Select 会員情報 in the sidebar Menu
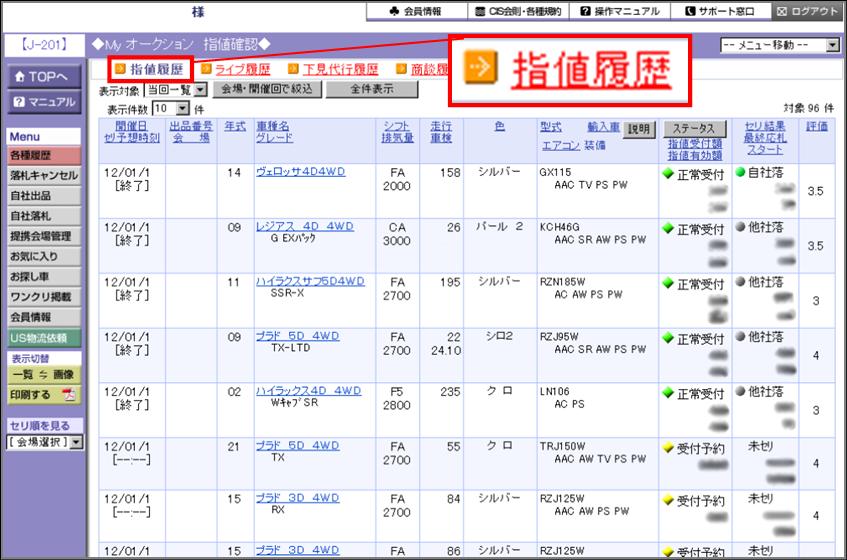Image resolution: width=847 pixels, height=560 pixels. click(45, 317)
